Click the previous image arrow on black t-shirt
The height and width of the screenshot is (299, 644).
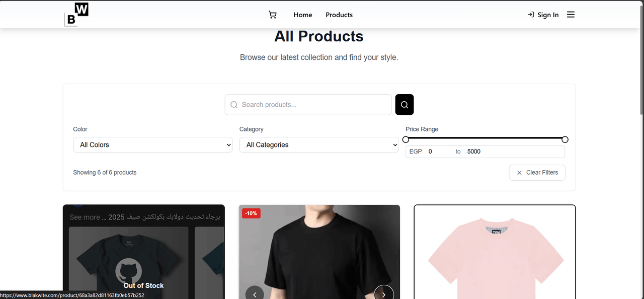(x=255, y=294)
